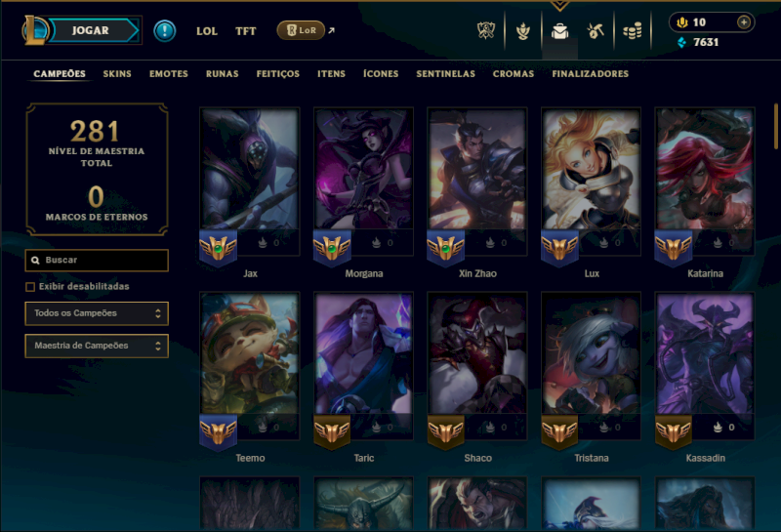Open the clash trophy banner icon
This screenshot has height=532, width=781.
pos(486,31)
